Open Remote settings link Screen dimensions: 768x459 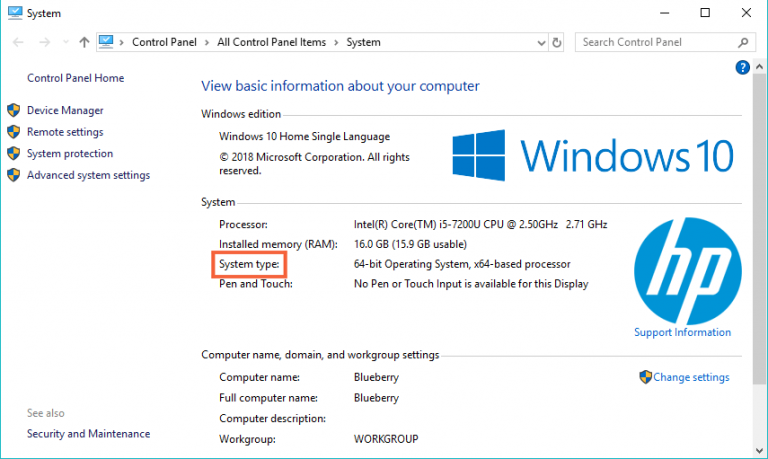[65, 132]
